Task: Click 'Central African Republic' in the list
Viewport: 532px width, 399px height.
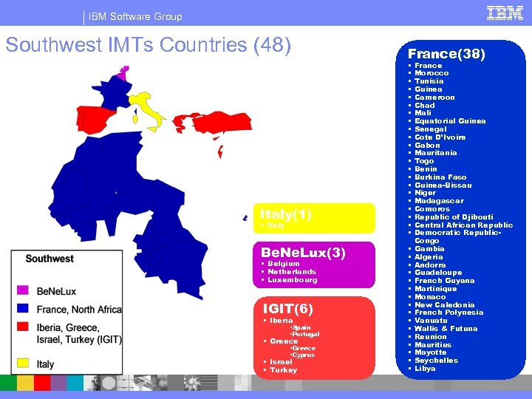Action: click(464, 225)
